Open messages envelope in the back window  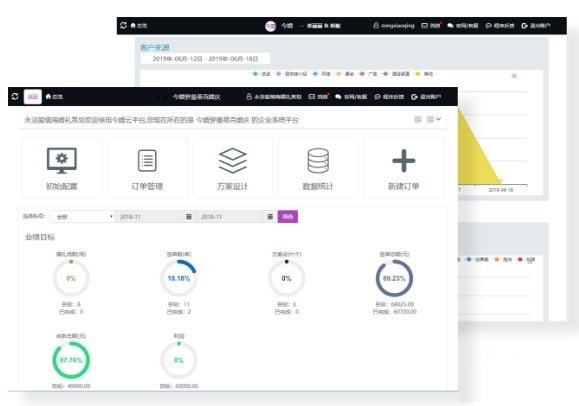431,25
